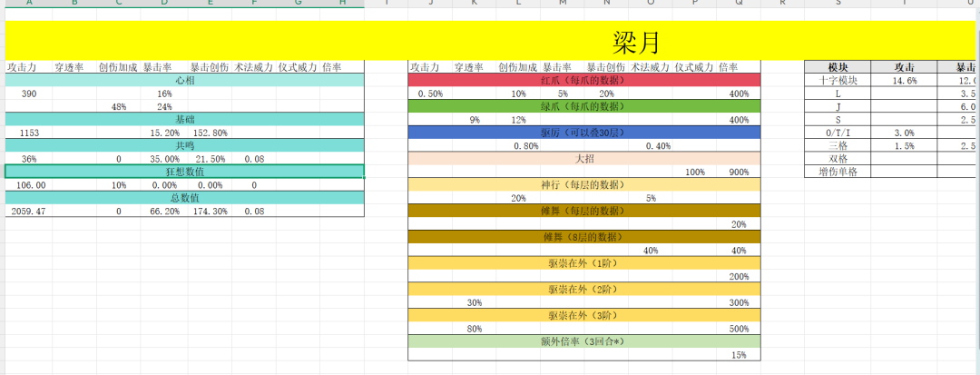Select the module row labeled J
This screenshot has width=980, height=375.
point(838,106)
